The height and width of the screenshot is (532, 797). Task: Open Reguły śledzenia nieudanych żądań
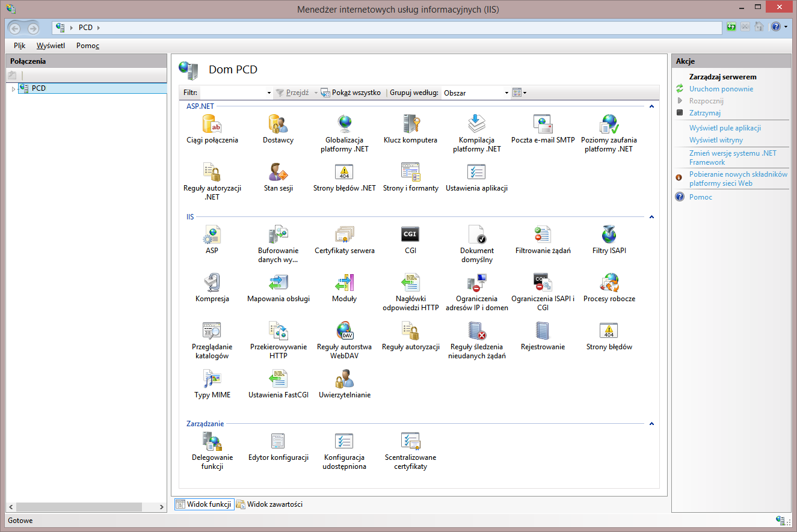pos(477,340)
